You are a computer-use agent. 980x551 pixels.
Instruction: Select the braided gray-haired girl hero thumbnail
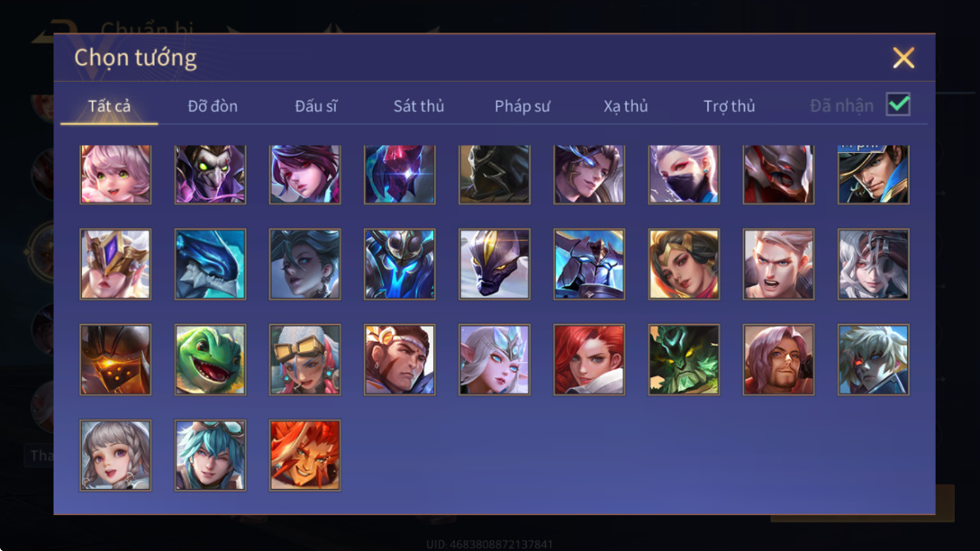(x=115, y=455)
